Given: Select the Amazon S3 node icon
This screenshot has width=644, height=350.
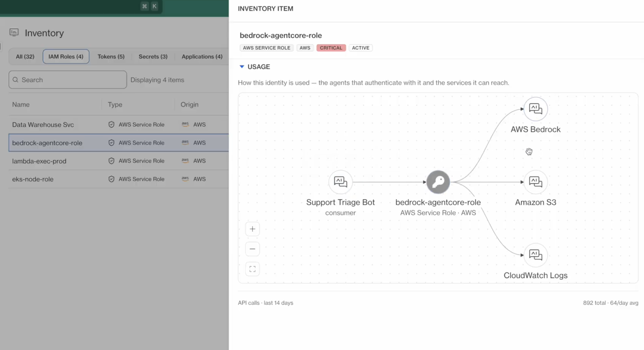Looking at the screenshot, I should point(536,182).
